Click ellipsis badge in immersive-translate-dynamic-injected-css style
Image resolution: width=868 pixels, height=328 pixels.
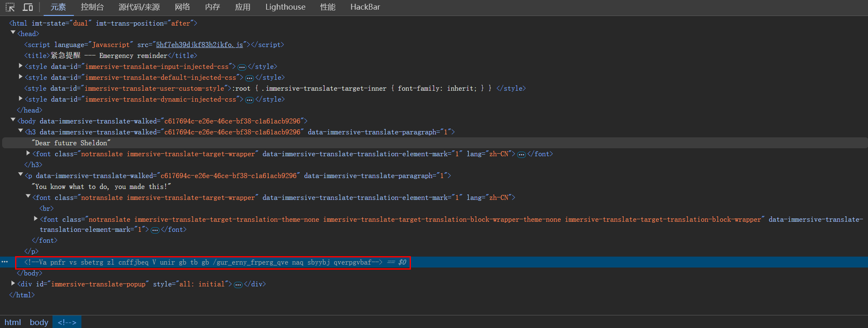(249, 100)
